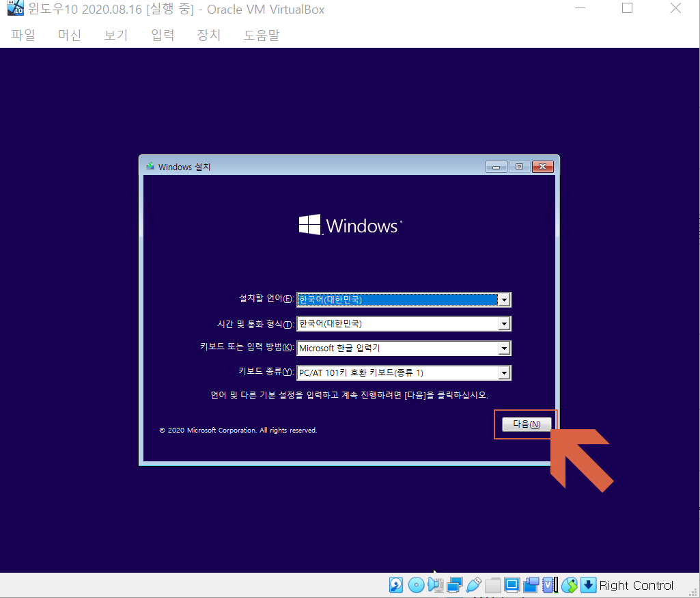Screen dimensions: 700x598
Task: Click the audio status icon
Action: pos(435,584)
